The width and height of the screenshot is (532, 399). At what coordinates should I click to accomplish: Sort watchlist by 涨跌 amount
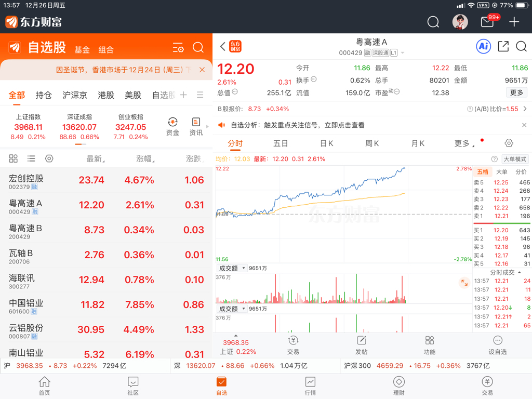tap(194, 159)
